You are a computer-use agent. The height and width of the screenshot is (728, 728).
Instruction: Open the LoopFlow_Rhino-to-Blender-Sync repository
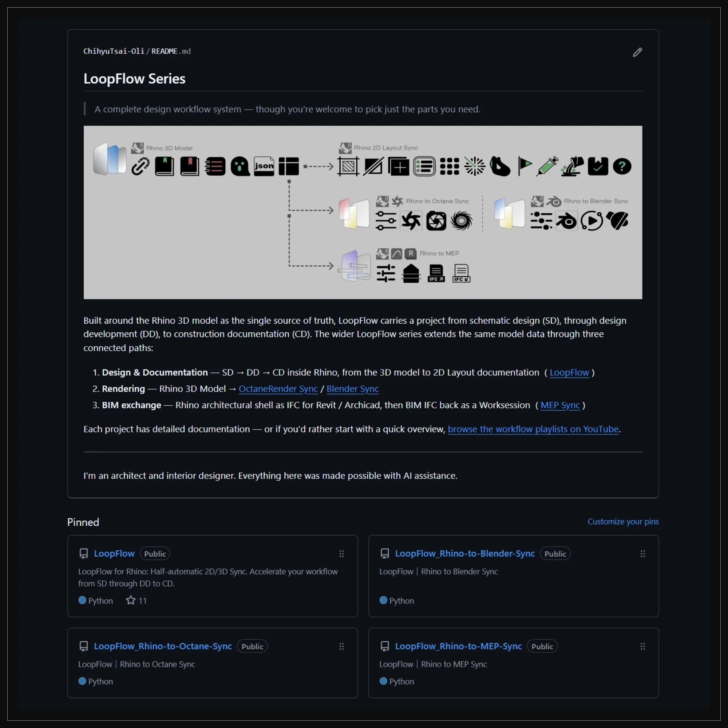(x=464, y=553)
